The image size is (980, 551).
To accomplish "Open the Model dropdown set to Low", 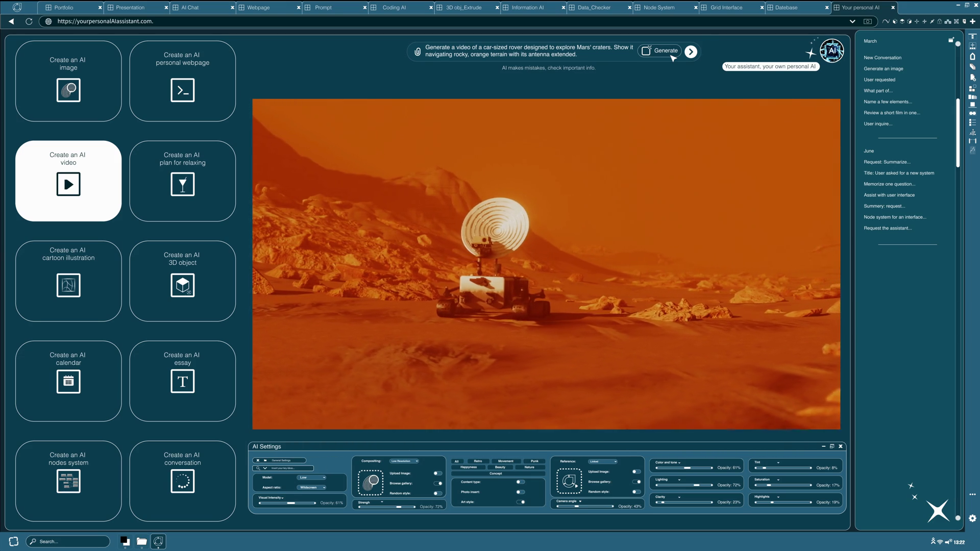I will pyautogui.click(x=311, y=478).
